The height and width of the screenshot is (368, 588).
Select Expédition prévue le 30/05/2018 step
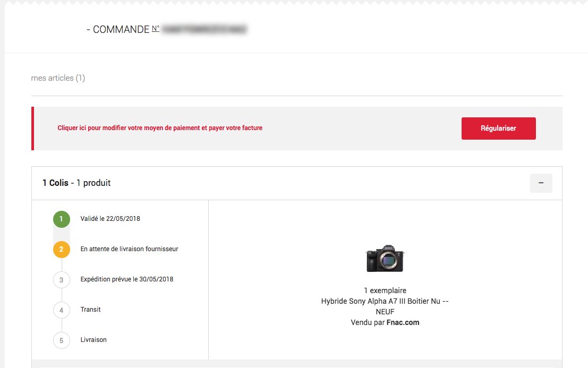[x=127, y=279]
